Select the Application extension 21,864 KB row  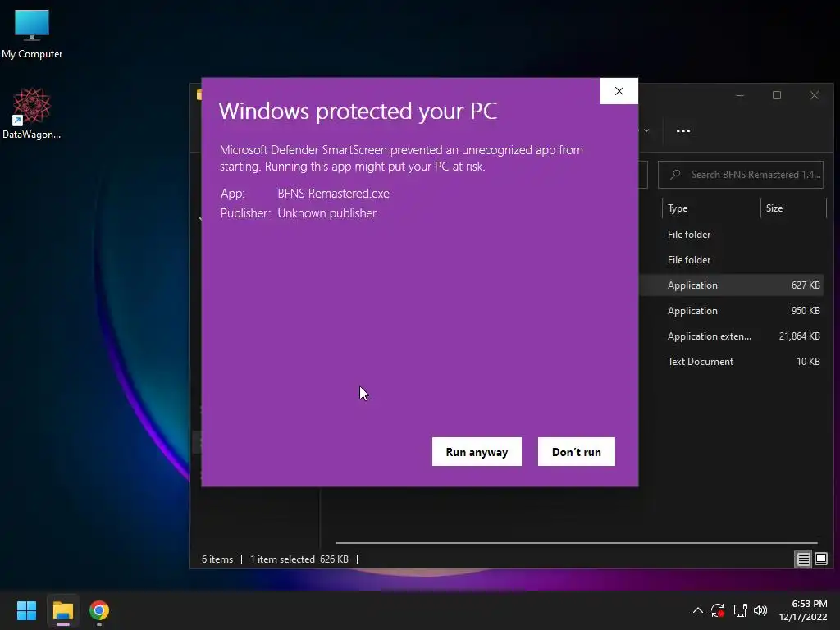pos(731,336)
